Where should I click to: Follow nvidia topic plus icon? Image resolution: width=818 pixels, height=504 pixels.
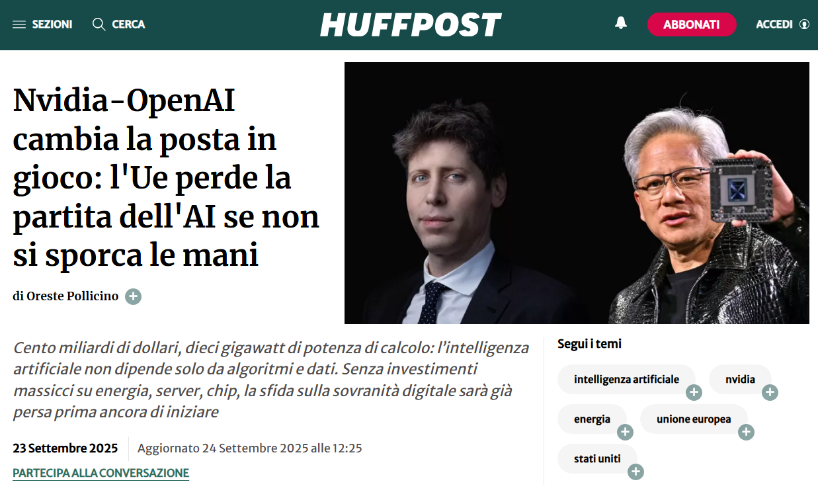(770, 393)
